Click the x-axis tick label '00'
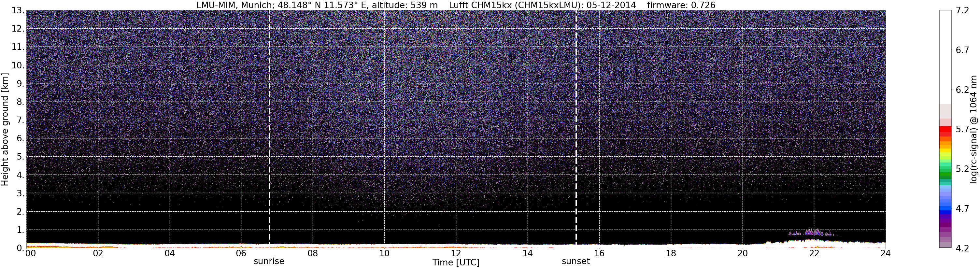The image size is (980, 269). point(30,253)
